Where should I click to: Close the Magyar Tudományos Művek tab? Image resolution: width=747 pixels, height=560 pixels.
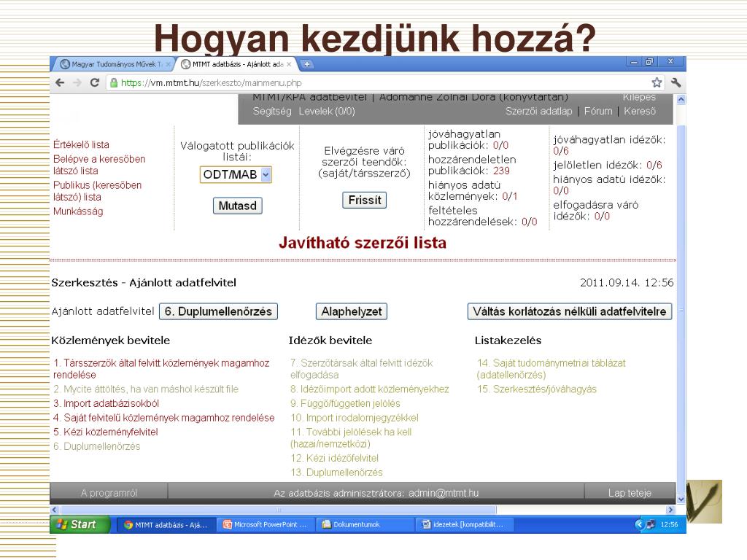(x=169, y=64)
